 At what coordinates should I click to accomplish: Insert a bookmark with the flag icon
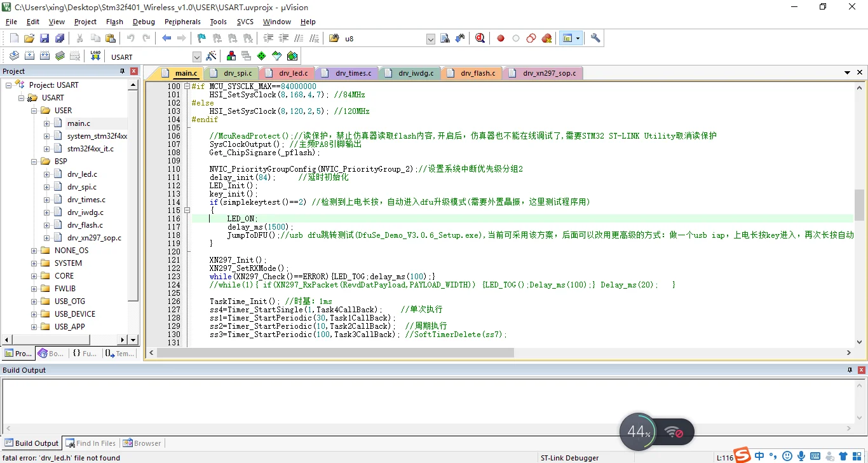click(201, 38)
